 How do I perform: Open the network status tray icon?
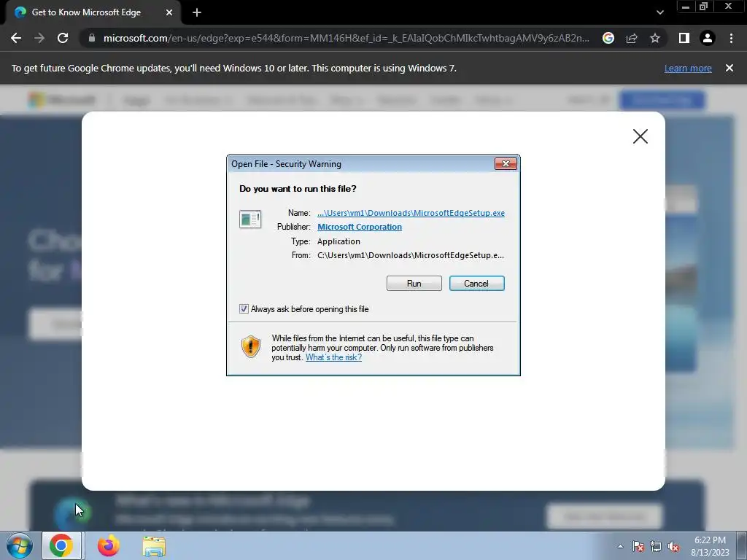pyautogui.click(x=656, y=547)
